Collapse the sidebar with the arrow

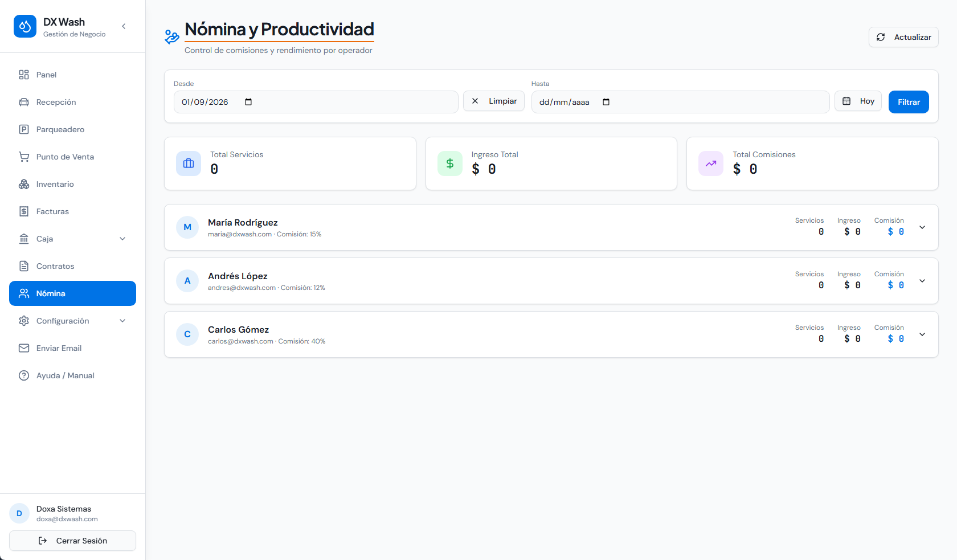[x=124, y=26]
